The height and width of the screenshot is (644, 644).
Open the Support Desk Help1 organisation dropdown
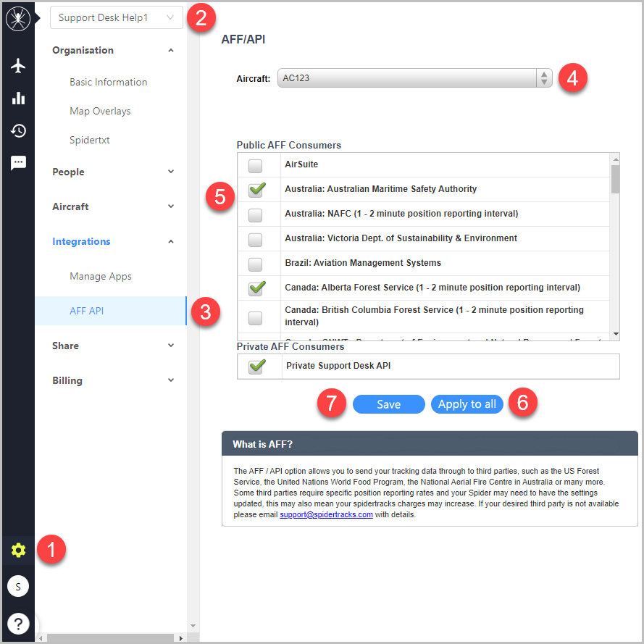(116, 18)
